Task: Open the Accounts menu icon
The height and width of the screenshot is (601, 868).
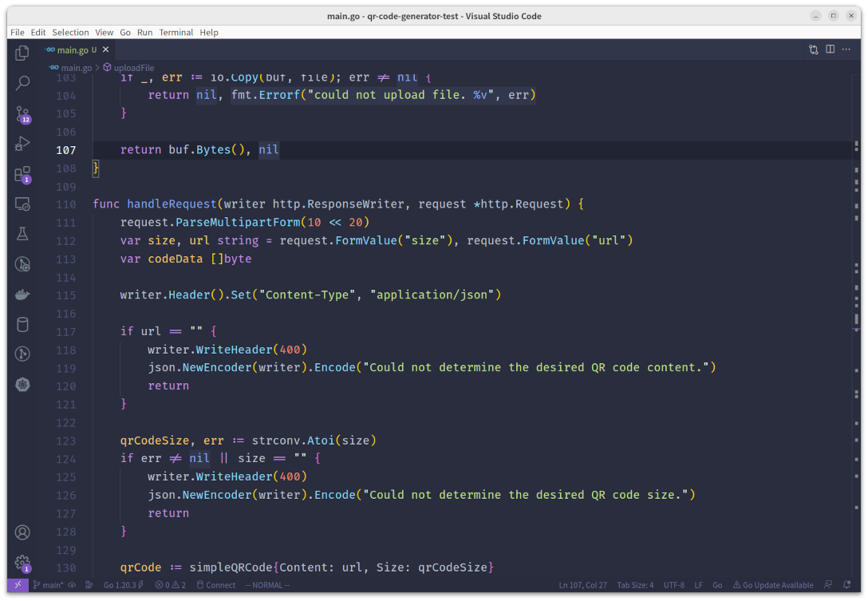Action: tap(22, 532)
